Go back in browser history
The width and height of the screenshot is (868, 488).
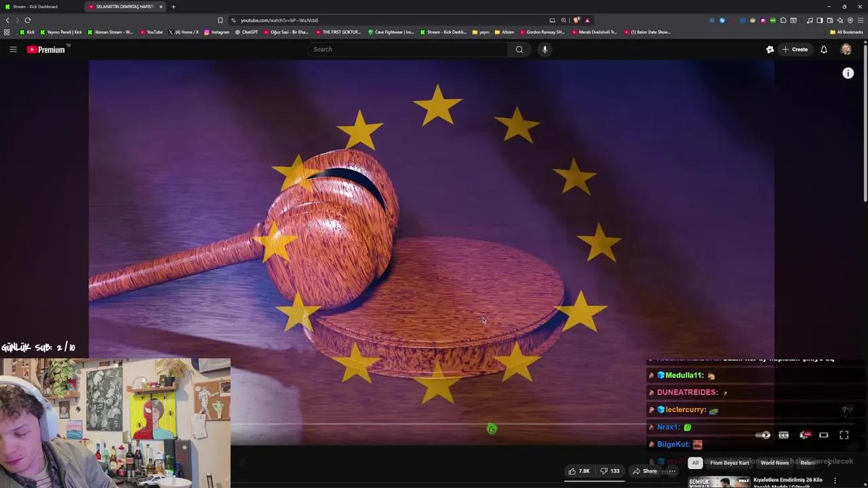[x=7, y=20]
